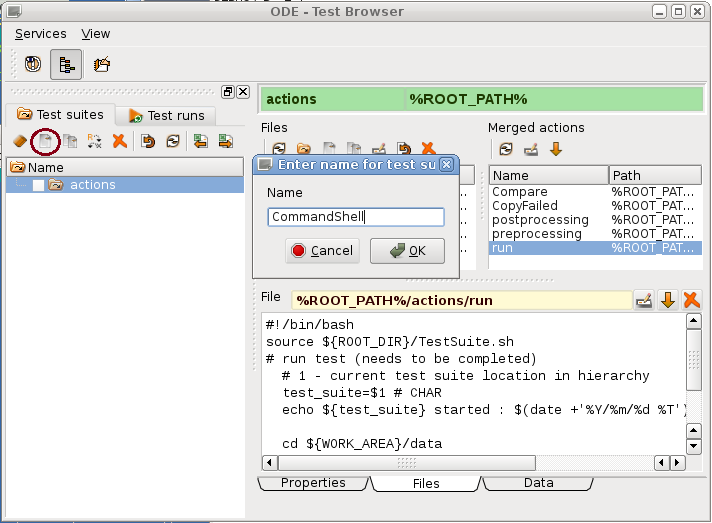Viewport: 712px width, 523px height.
Task: Click the red X delete icon in Test suites toolbar
Action: (119, 142)
